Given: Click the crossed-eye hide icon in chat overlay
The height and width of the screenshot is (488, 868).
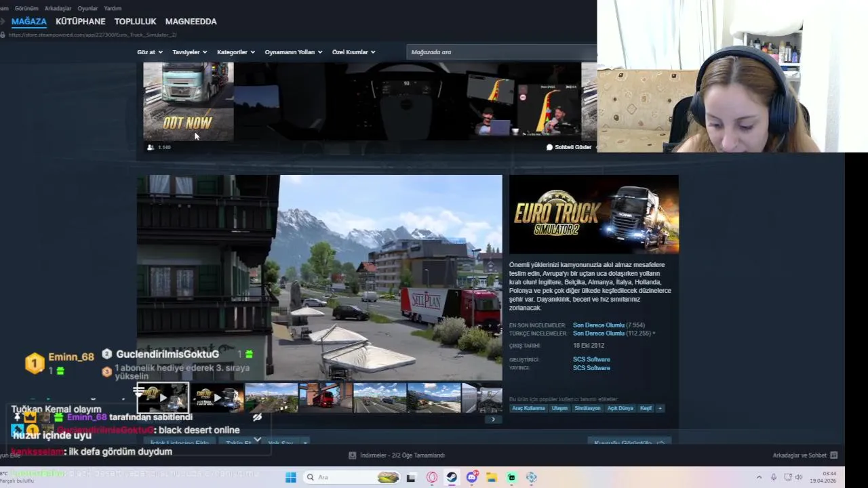Looking at the screenshot, I should point(257,418).
